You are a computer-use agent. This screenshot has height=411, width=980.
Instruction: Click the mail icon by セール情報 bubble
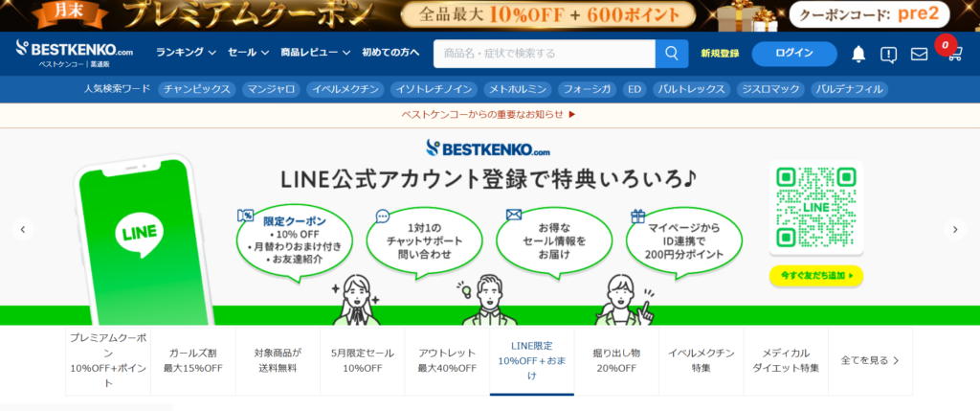[x=514, y=216]
